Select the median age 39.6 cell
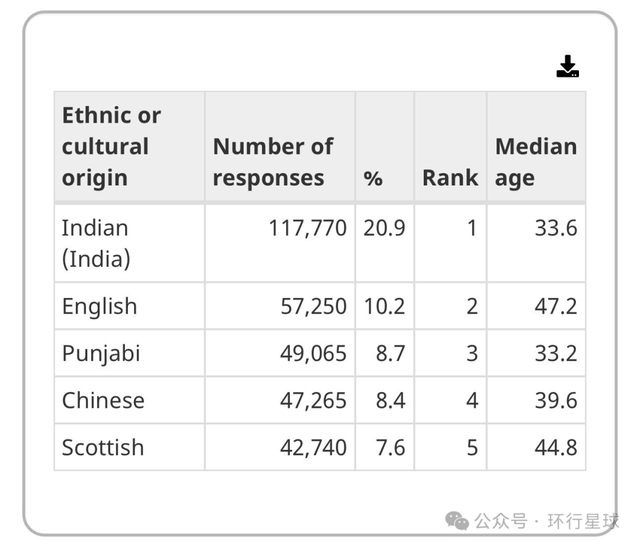This screenshot has height=547, width=640. coord(555,400)
